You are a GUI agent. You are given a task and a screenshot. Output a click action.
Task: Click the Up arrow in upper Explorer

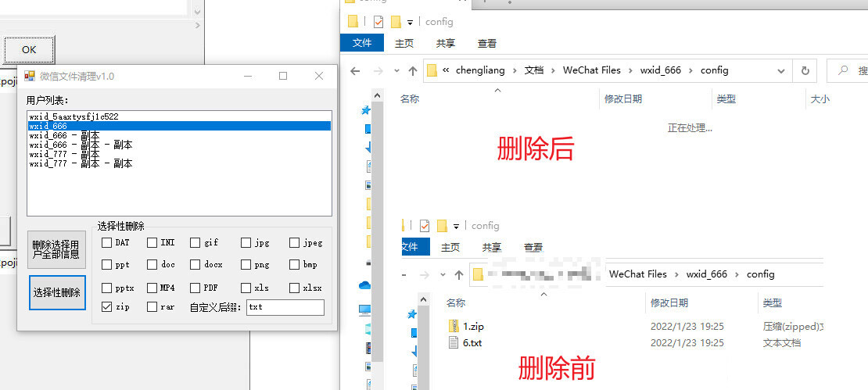pos(412,71)
